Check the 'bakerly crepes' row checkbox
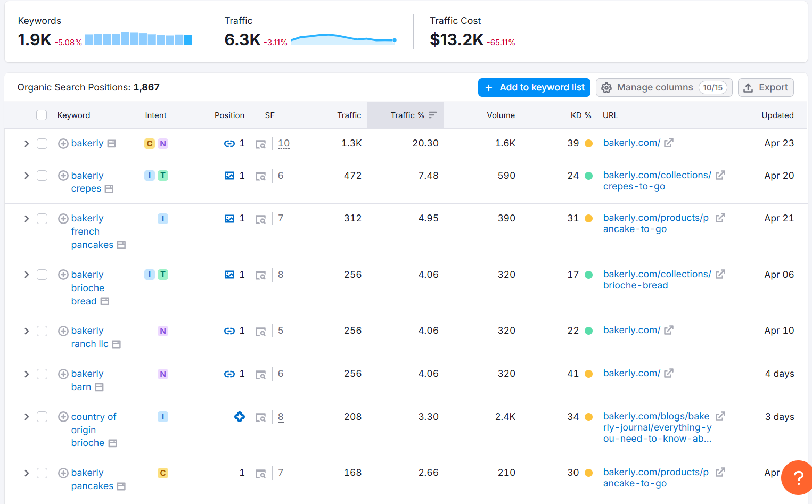 click(42, 176)
